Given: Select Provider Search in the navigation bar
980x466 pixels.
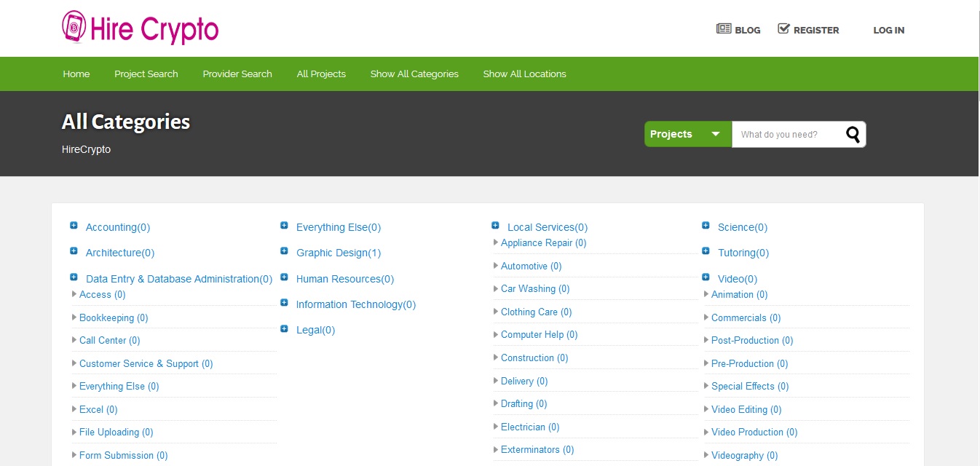Looking at the screenshot, I should coord(237,74).
